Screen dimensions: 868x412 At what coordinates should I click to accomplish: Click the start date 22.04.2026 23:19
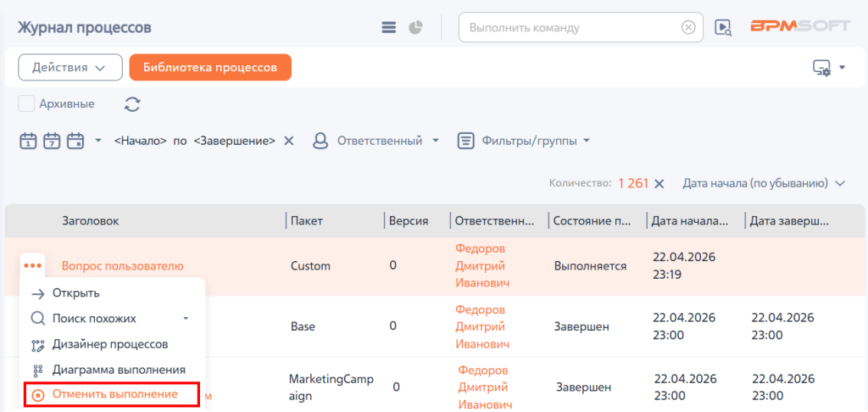[684, 266]
